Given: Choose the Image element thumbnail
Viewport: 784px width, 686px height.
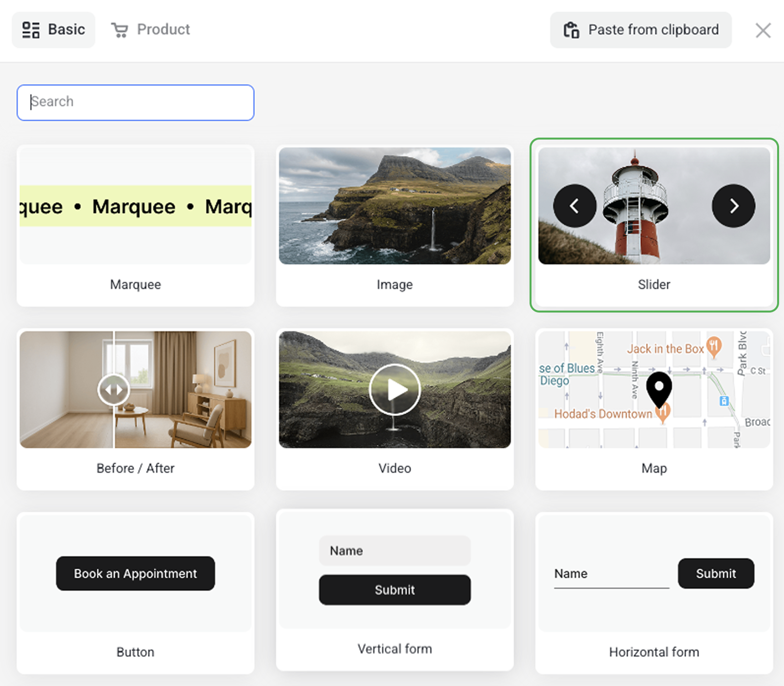Looking at the screenshot, I should pos(394,206).
